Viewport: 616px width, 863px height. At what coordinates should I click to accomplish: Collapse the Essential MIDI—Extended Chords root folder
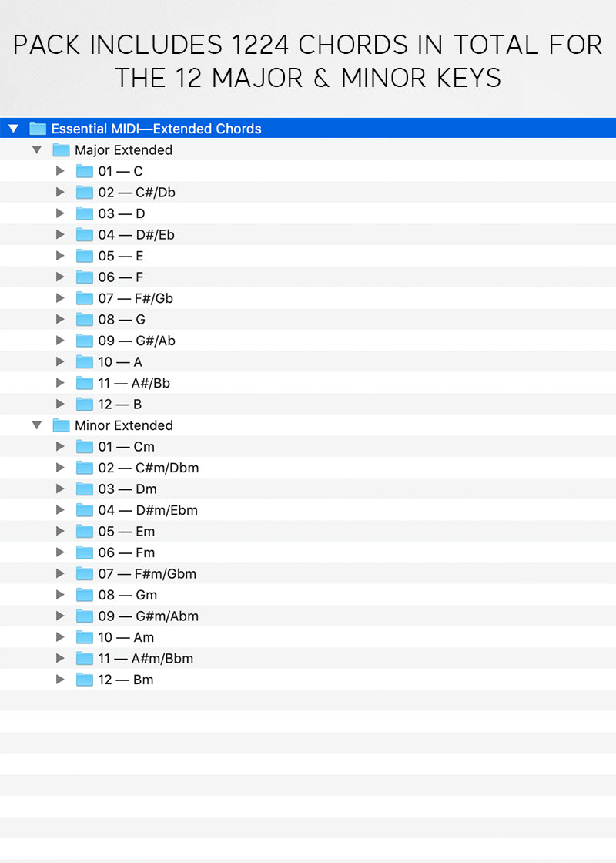coord(13,128)
